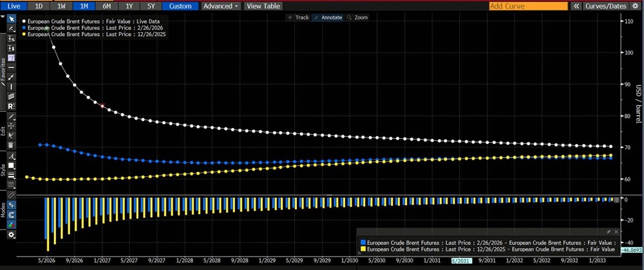The height and width of the screenshot is (270, 644).
Task: Click the View Table button
Action: (x=263, y=6)
